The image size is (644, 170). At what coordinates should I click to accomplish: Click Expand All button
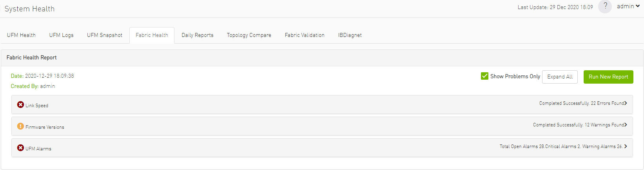(x=560, y=77)
